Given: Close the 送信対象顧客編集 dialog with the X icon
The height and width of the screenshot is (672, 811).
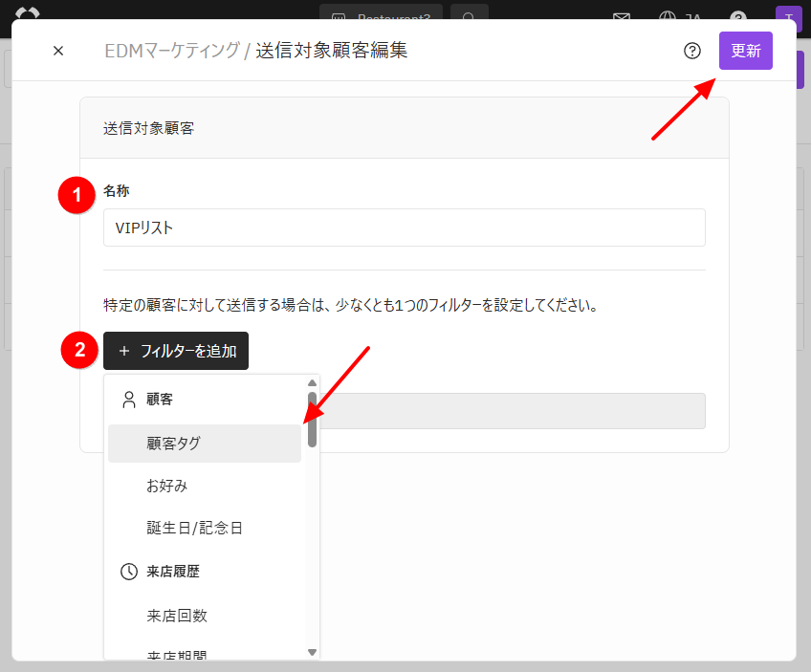Looking at the screenshot, I should (58, 51).
